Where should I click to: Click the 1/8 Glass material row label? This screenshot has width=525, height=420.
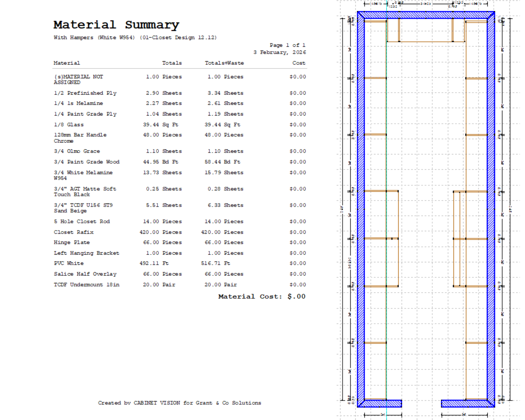(69, 125)
